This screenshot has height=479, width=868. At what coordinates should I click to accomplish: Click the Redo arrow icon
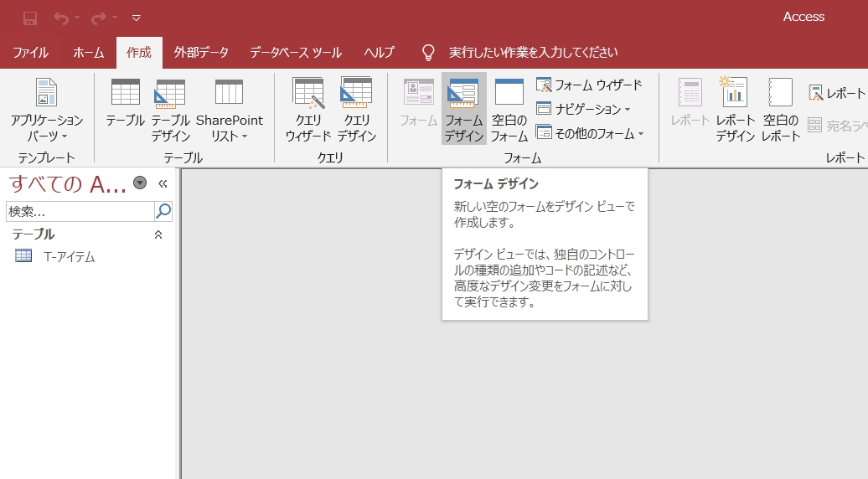[x=99, y=18]
